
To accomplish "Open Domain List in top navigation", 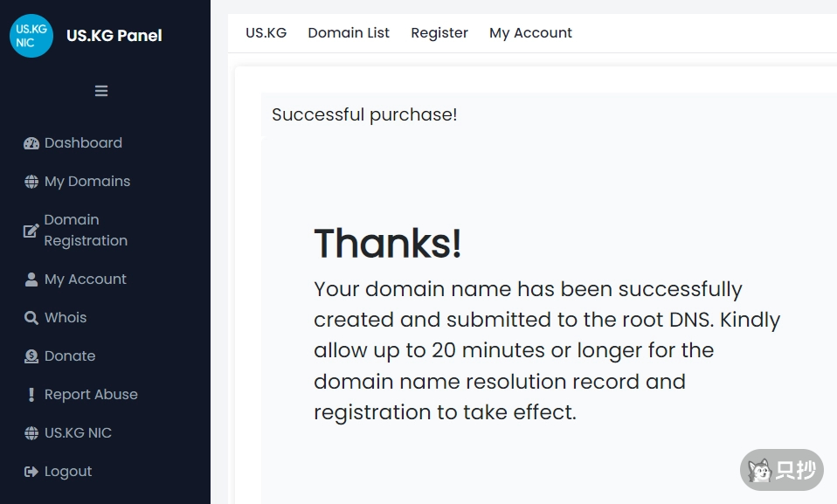I will coord(349,33).
